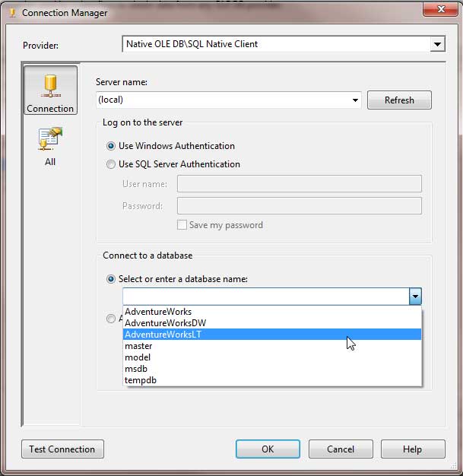
Task: Choose Use SQL Server Authentication
Action: 112,164
